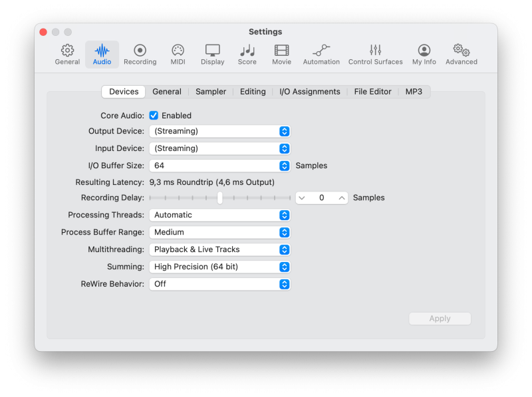Switch to the Editing tab
This screenshot has height=397, width=532.
click(x=253, y=92)
